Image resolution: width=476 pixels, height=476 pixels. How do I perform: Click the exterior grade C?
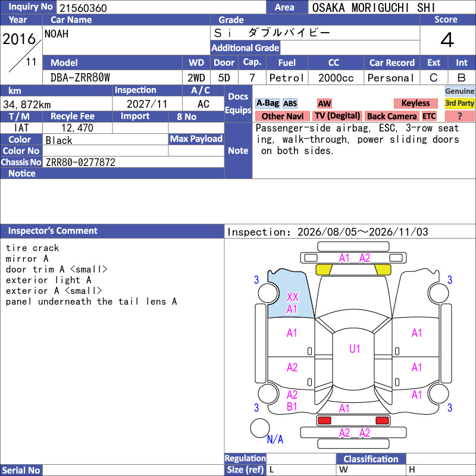[x=434, y=78]
